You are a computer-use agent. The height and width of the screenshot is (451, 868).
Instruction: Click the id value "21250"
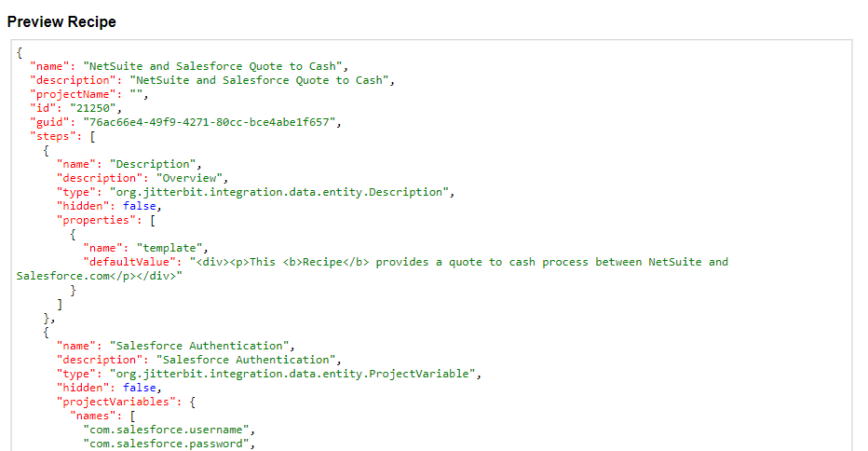(89, 108)
